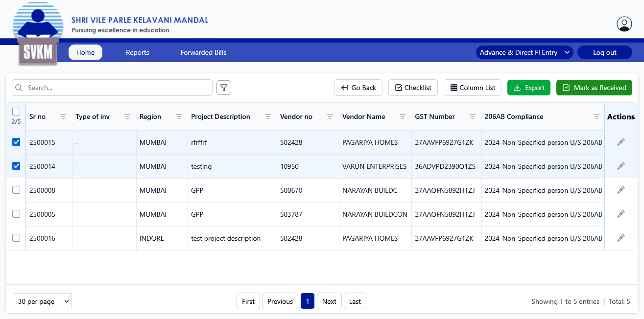
Task: Uncheck the row 2500015 checkbox
Action: pos(16,142)
